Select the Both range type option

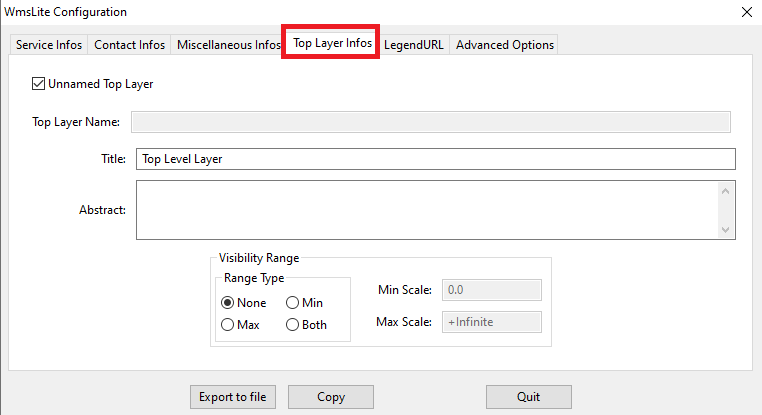[x=292, y=325]
